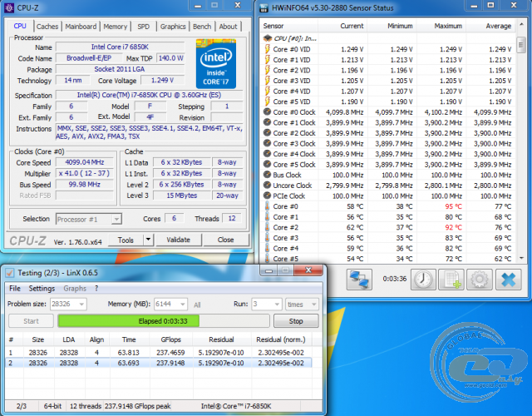The width and height of the screenshot is (532, 416).
Task: Click the Residual (norm.) column header in LinX
Action: tap(281, 339)
